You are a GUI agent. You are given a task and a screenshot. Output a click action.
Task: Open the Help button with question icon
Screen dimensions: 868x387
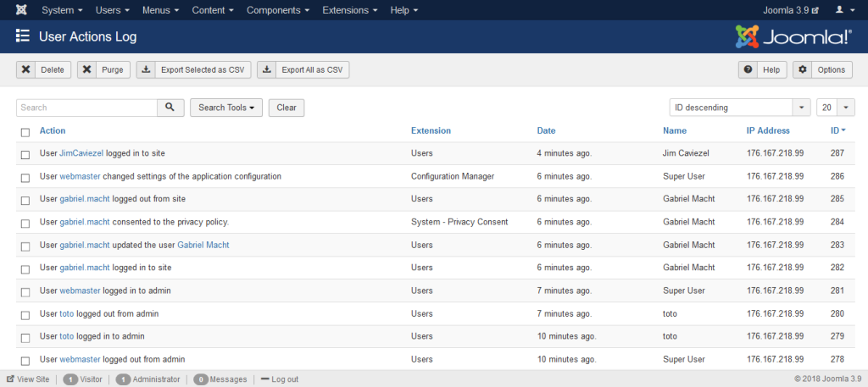[762, 70]
